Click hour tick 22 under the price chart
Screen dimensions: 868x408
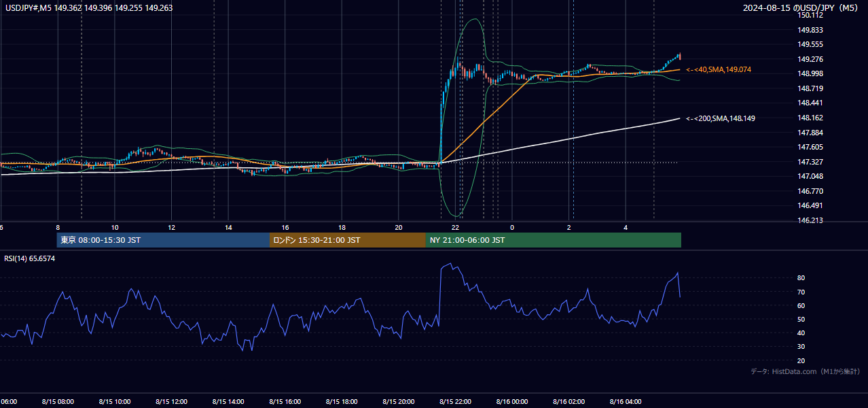point(455,228)
